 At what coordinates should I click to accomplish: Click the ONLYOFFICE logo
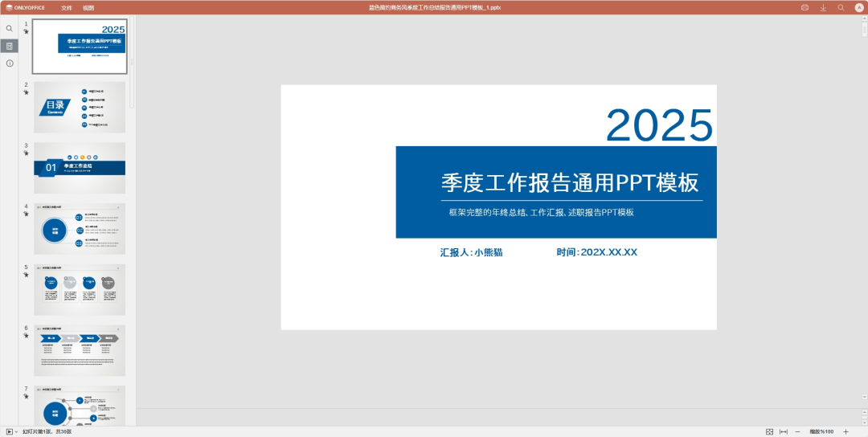[26, 8]
